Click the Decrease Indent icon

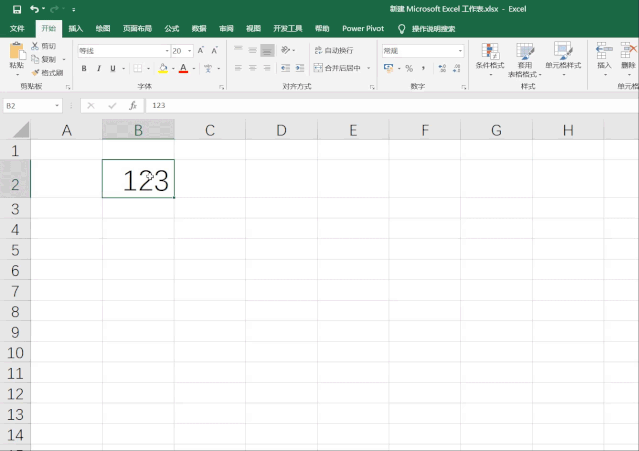click(285, 68)
